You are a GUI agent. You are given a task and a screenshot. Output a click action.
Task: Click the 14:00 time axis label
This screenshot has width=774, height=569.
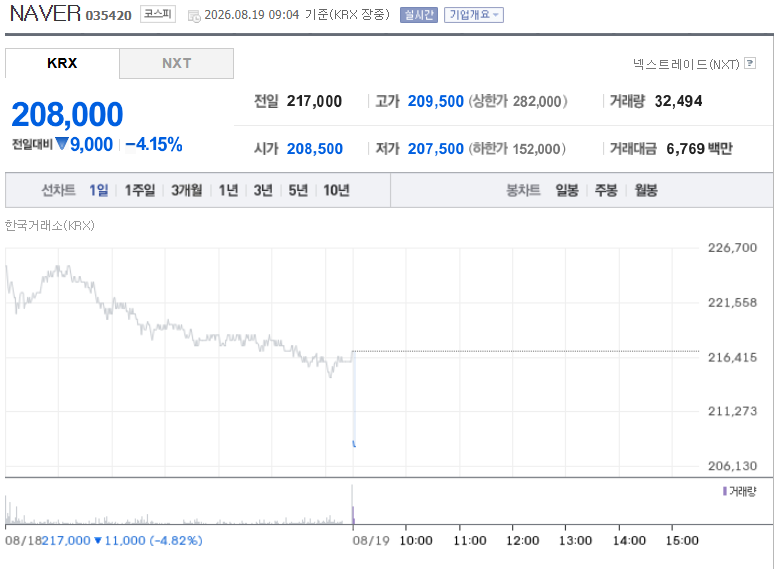tap(629, 540)
